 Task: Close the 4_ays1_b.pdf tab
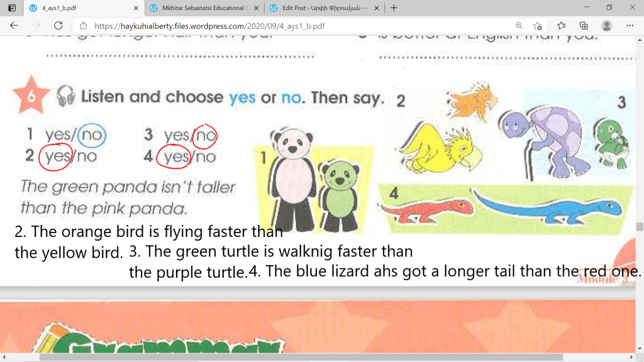(136, 8)
